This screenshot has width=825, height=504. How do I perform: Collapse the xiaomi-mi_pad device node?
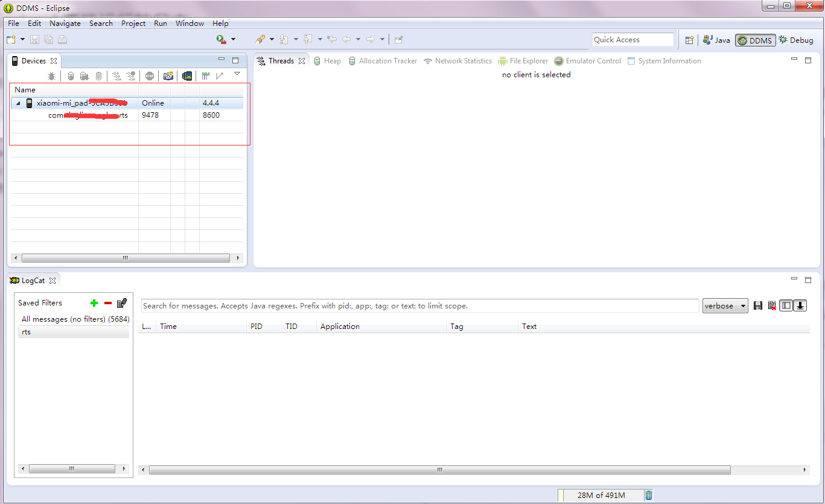pos(18,103)
